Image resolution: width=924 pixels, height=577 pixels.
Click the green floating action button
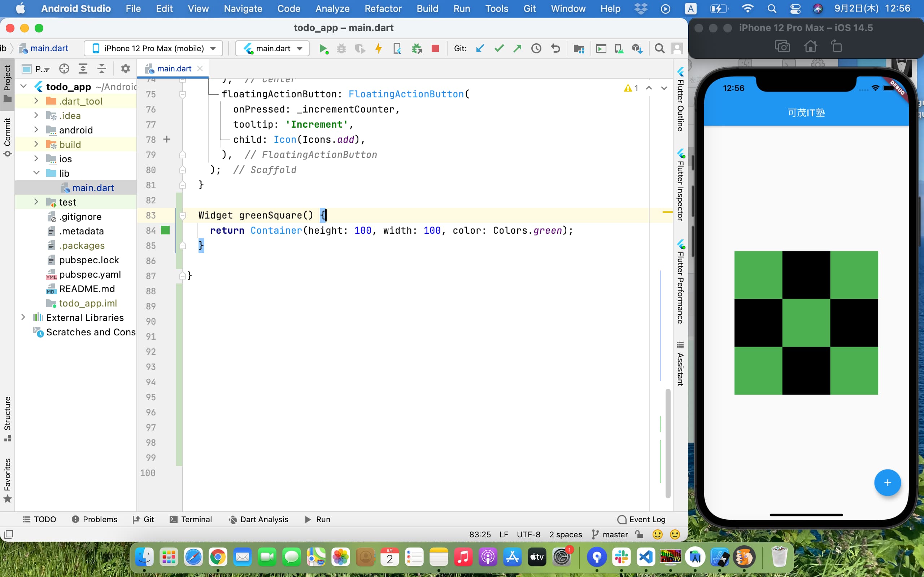click(888, 483)
